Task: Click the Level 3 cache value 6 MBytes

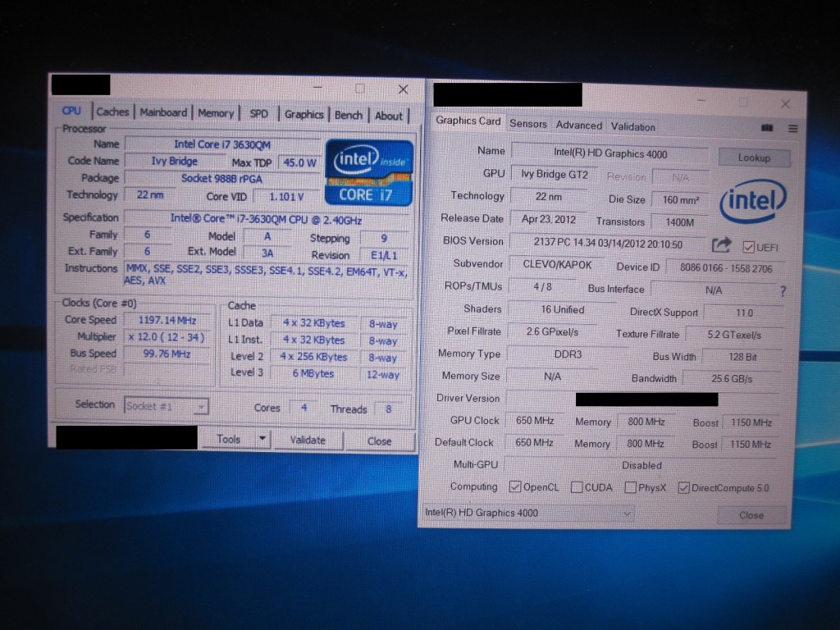Action: (x=313, y=373)
